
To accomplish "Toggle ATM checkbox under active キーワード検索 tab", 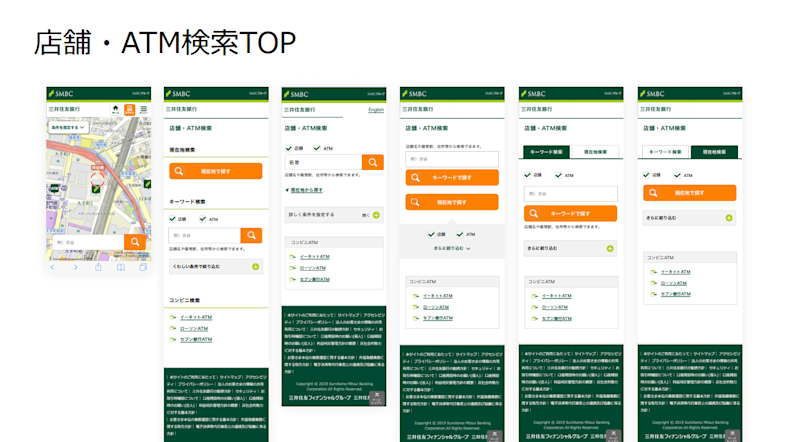I will pos(558,175).
